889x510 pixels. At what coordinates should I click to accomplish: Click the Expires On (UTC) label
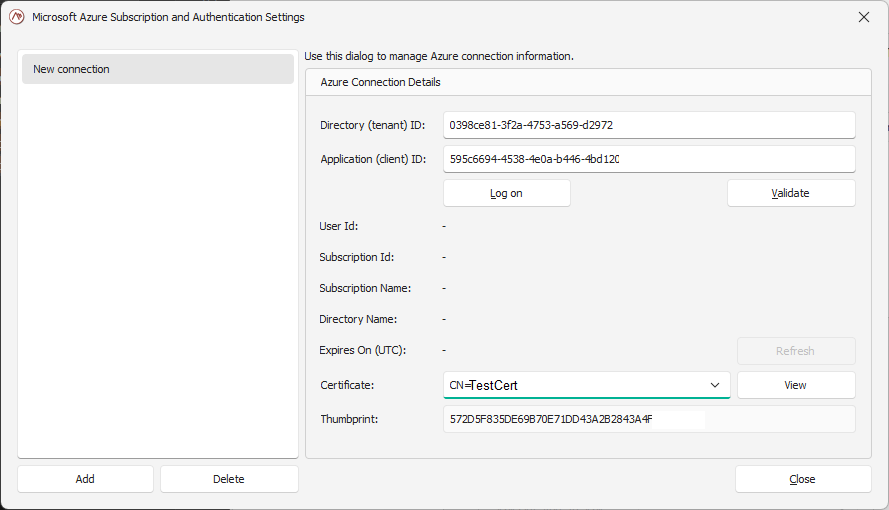[x=363, y=350]
